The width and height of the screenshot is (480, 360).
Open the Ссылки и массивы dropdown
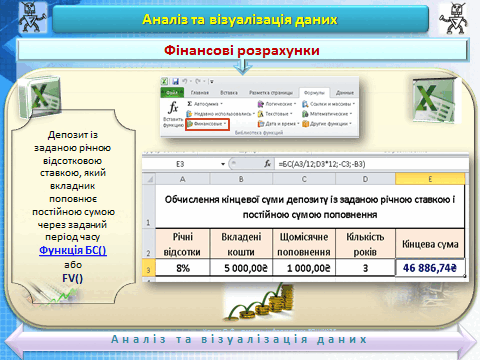[x=328, y=104]
